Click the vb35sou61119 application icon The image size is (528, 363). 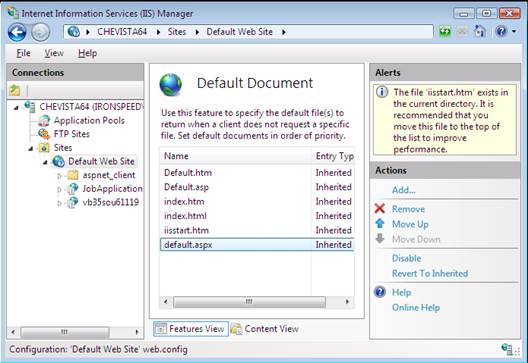[x=72, y=202]
